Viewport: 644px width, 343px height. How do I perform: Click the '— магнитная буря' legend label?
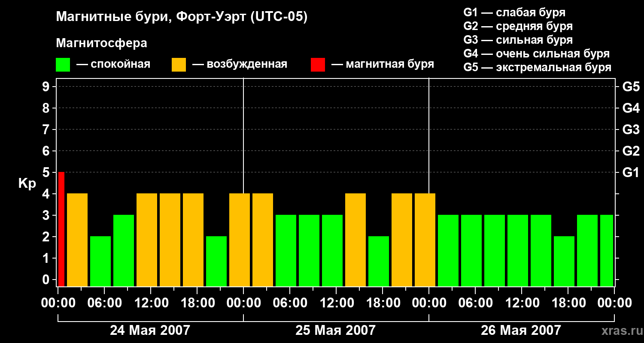(383, 64)
